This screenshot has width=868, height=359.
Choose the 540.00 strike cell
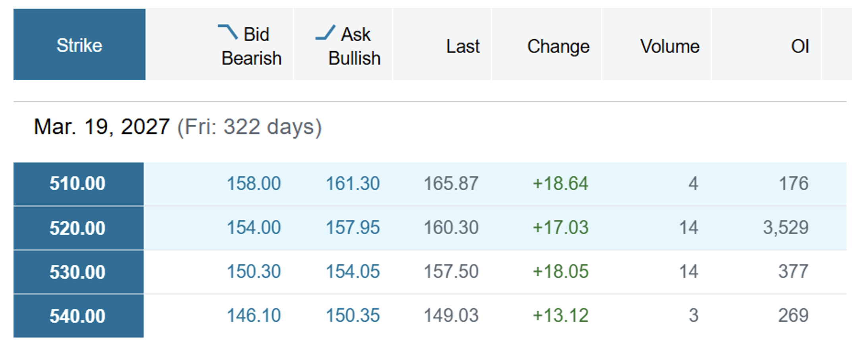click(x=78, y=316)
